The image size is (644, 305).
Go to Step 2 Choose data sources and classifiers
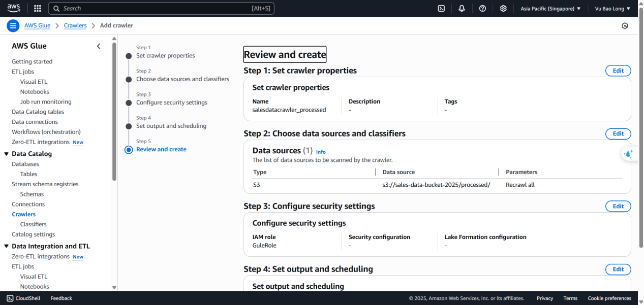pos(182,79)
